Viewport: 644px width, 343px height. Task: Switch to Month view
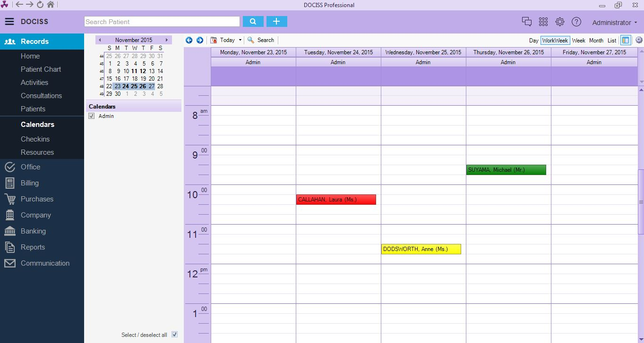596,41
